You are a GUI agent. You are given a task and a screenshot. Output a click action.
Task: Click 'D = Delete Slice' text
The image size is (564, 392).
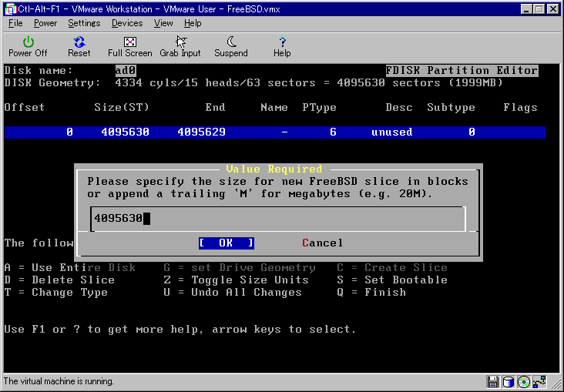pyautogui.click(x=59, y=280)
